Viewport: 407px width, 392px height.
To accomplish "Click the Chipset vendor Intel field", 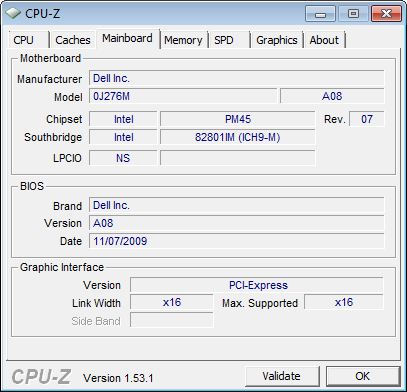I will click(123, 119).
